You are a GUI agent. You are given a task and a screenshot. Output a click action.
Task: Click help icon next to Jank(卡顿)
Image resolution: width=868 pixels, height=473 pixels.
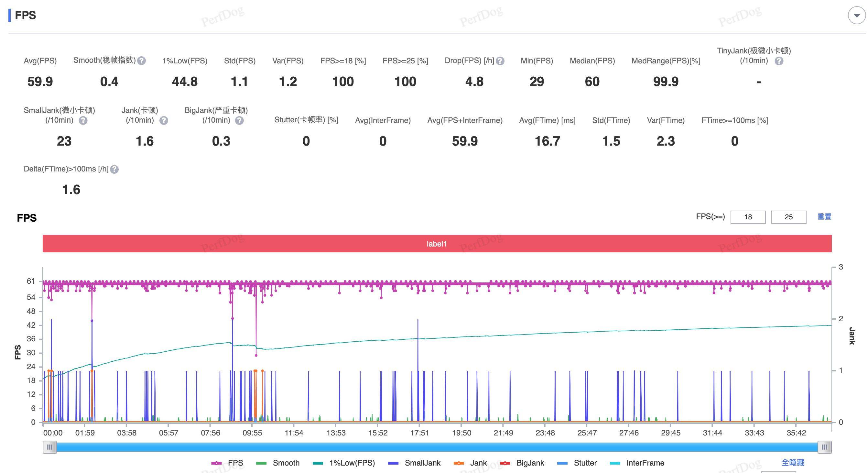164,121
